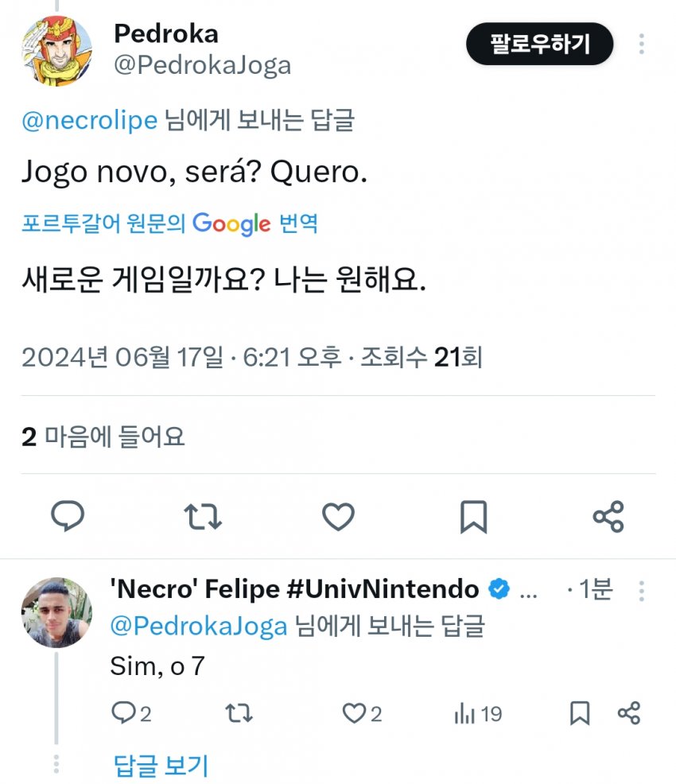Click the reply icon under Pedroka's tweet
Screen dimensions: 676x784
(68, 518)
